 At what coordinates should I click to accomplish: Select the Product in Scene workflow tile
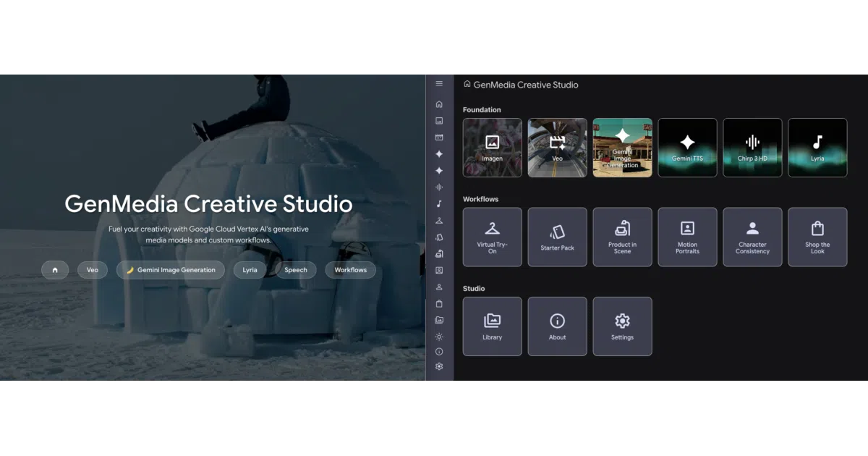click(x=623, y=237)
